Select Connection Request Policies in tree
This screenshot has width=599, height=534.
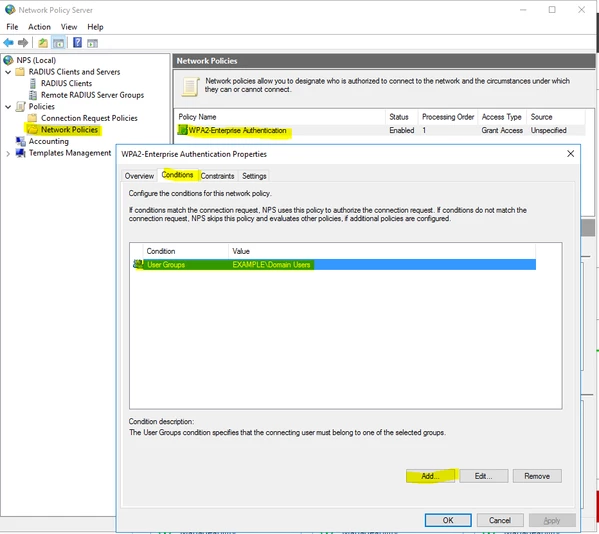[x=89, y=118]
